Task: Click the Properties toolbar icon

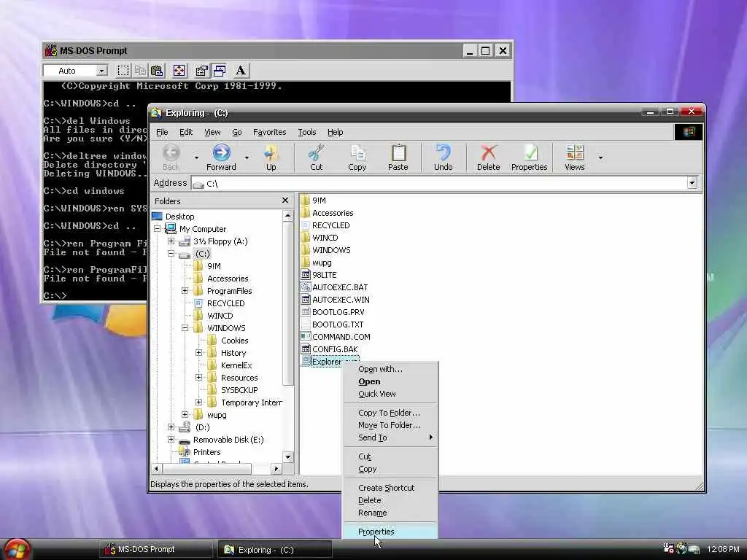Action: click(x=530, y=153)
